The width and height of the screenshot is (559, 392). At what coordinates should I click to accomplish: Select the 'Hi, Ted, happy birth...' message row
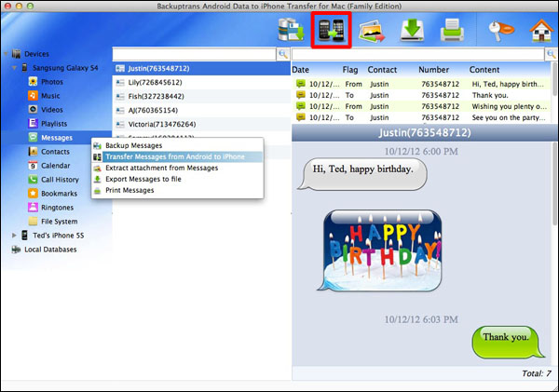(421, 84)
